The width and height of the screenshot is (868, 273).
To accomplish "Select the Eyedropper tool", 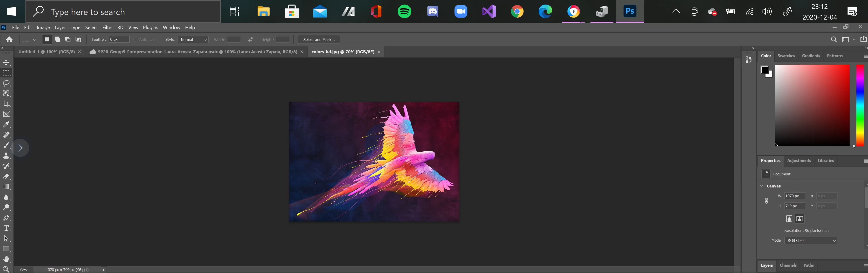I will pos(6,124).
